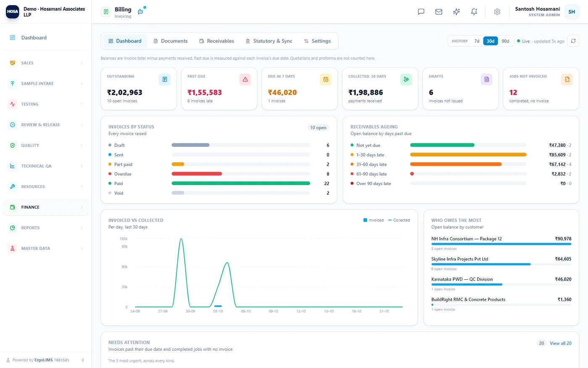Click the AI sparkle icon in header
Viewport: 588px width, 368px height.
456,12
